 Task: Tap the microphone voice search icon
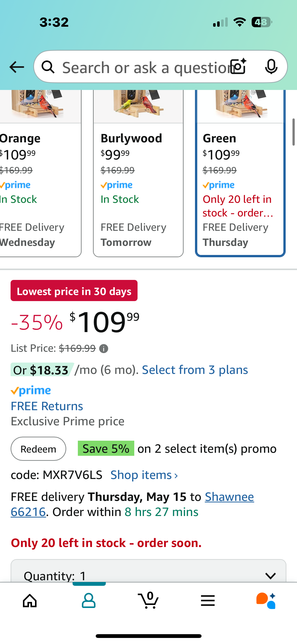pos(271,67)
